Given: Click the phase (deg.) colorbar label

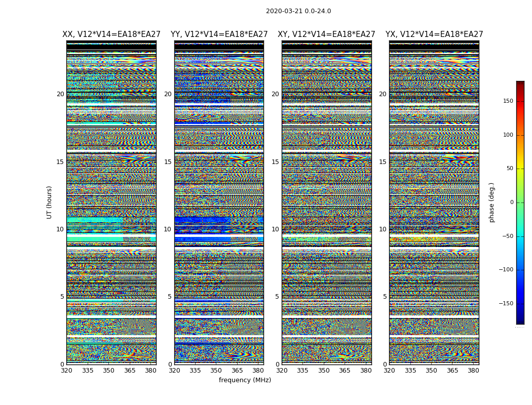Looking at the screenshot, I should [491, 202].
